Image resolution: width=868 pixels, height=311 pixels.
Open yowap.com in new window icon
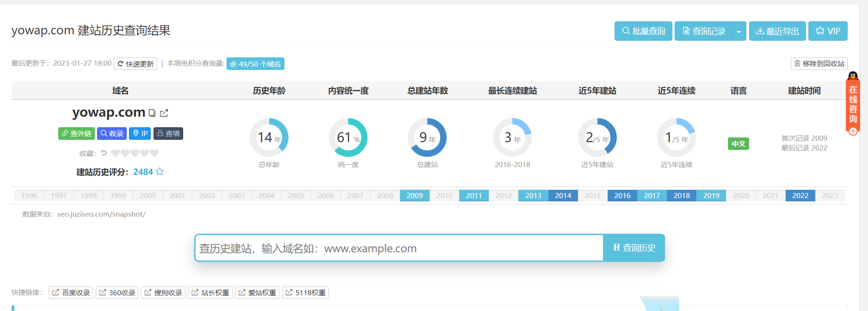tap(164, 112)
